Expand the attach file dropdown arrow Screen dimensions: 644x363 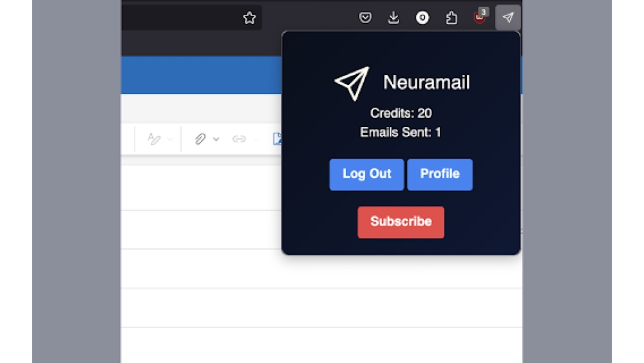[x=216, y=139]
